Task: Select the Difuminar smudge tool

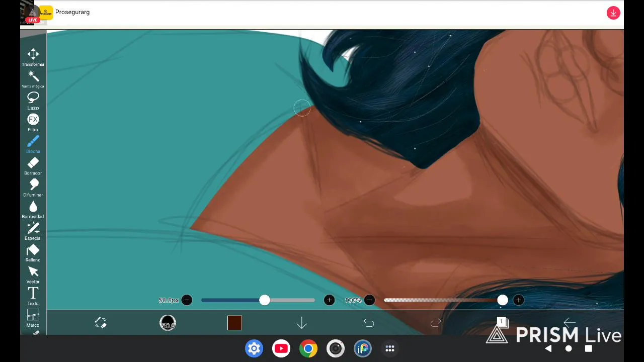Action: (33, 188)
